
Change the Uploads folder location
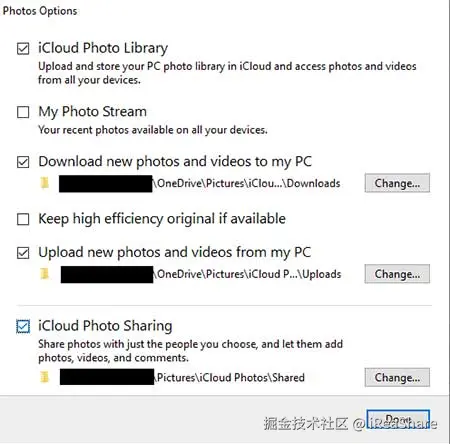[397, 274]
